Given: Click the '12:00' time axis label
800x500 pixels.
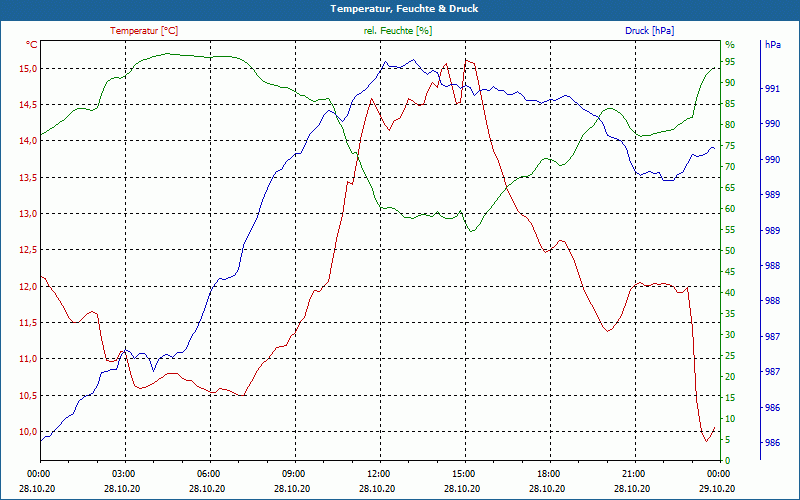Looking at the screenshot, I should pos(378,473).
